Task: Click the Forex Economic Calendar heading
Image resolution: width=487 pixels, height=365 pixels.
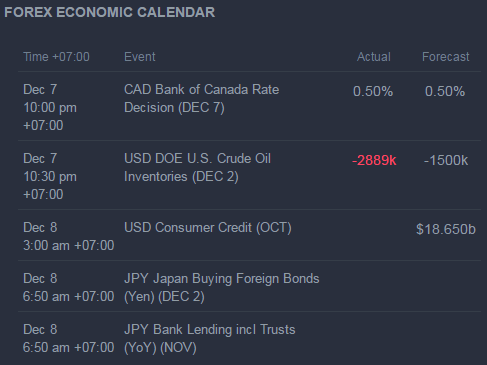Action: 110,12
